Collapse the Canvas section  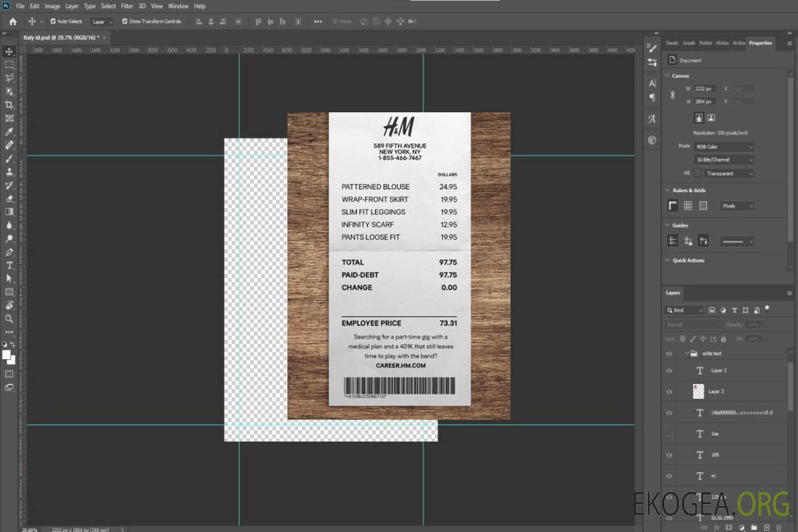[x=667, y=75]
